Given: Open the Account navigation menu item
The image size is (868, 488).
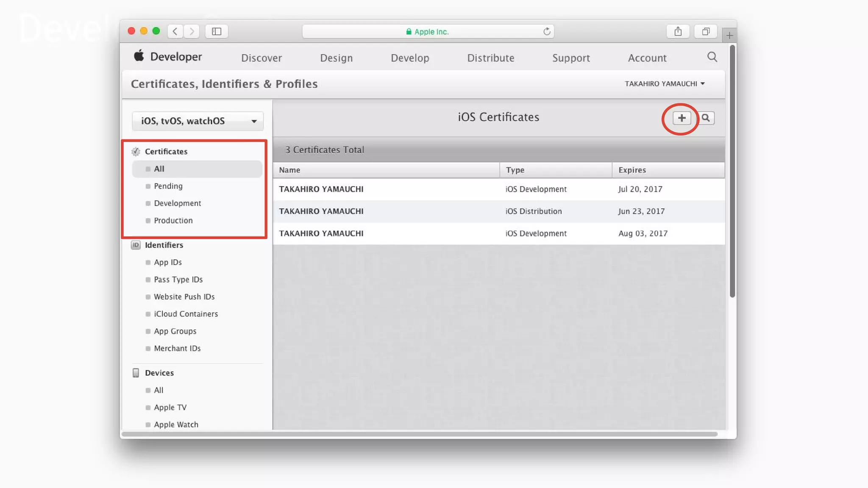Looking at the screenshot, I should coord(647,58).
